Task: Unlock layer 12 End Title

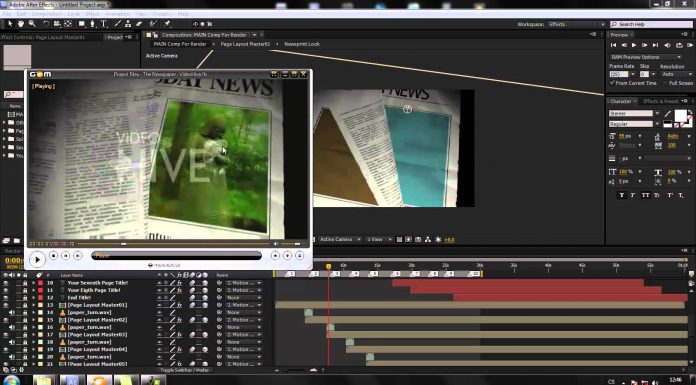Action: tap(25, 298)
